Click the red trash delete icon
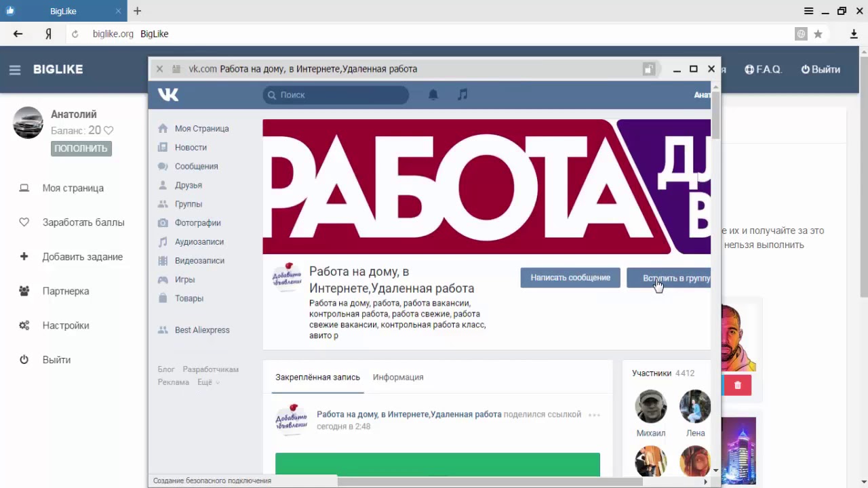 (x=738, y=386)
